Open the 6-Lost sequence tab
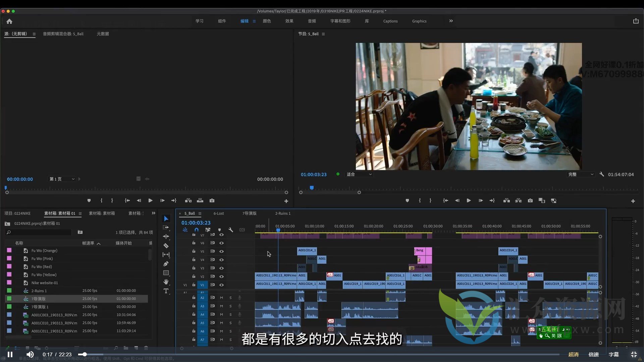 coord(219,213)
